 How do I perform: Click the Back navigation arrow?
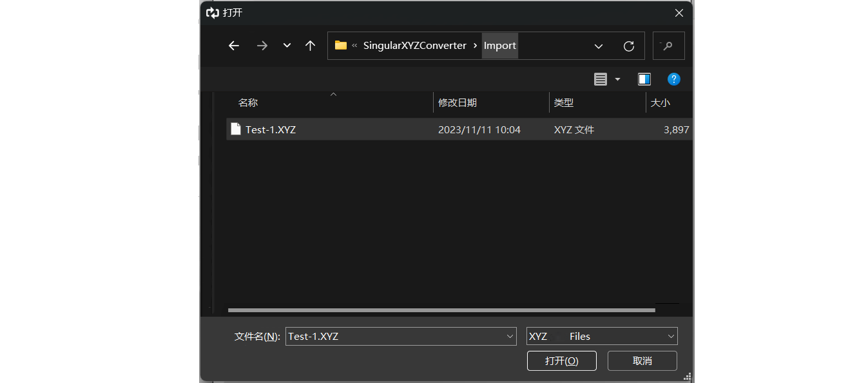(234, 46)
